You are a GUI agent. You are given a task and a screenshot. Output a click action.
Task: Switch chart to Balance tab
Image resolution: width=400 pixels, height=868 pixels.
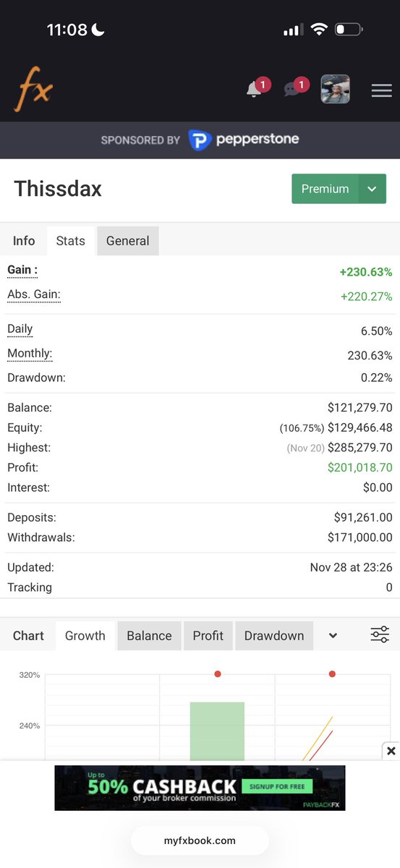pos(149,636)
